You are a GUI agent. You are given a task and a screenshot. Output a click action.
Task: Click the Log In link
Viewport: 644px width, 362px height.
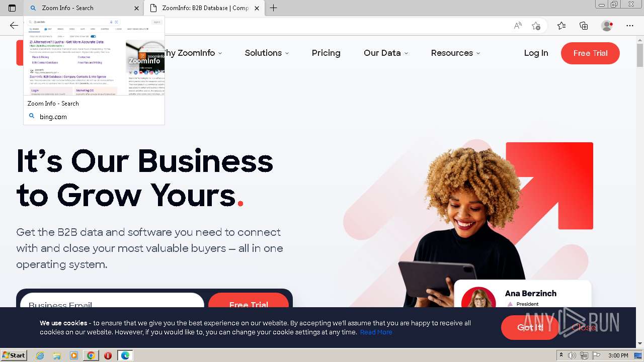click(x=536, y=53)
